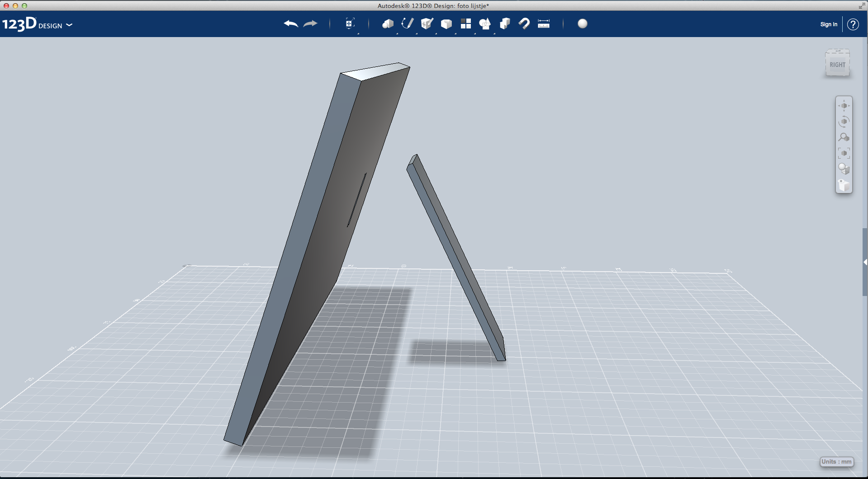The image size is (868, 479).
Task: Select the thin stand support bar
Action: tap(457, 258)
